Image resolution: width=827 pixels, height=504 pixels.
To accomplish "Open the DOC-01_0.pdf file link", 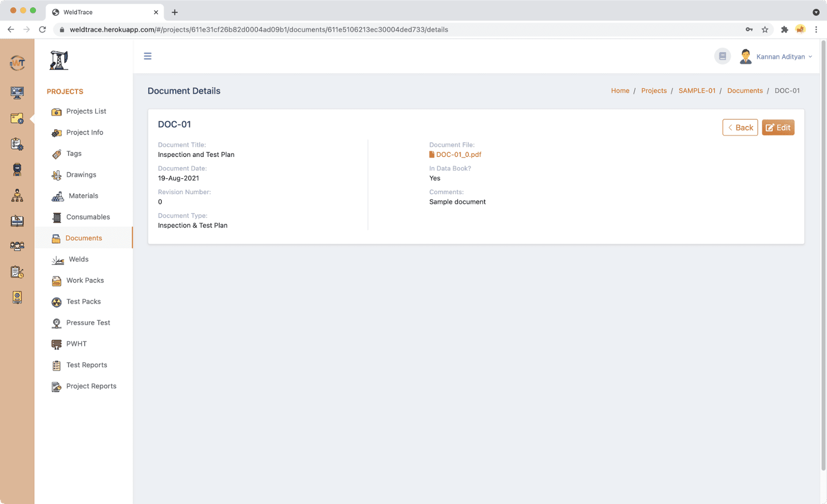I will click(x=458, y=154).
